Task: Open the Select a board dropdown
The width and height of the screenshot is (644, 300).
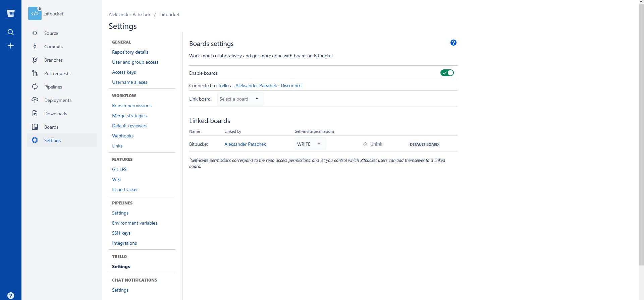Action: [x=240, y=99]
